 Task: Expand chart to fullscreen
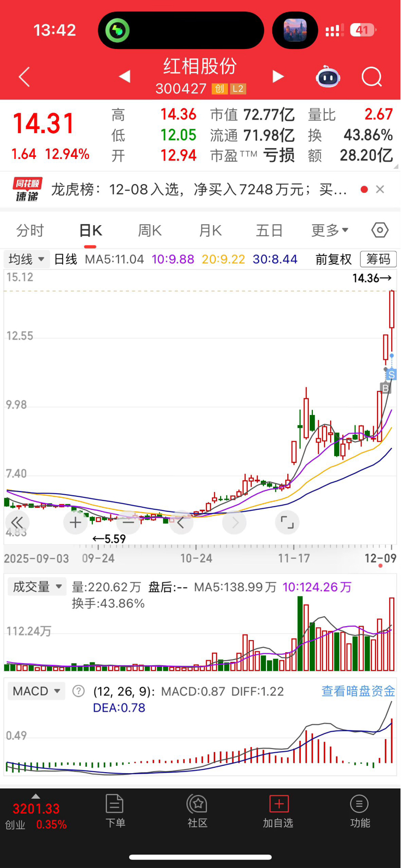[287, 522]
